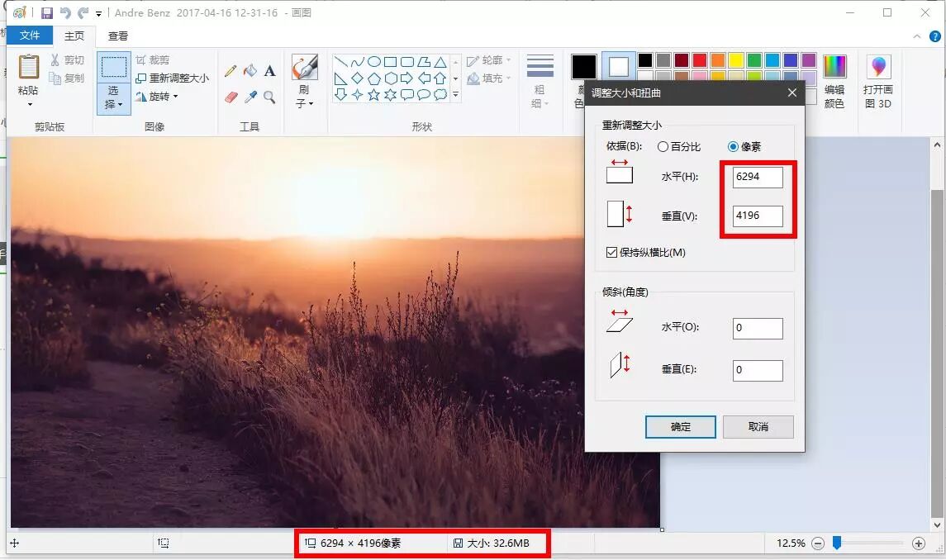Switch to the 查看 tab

click(117, 36)
